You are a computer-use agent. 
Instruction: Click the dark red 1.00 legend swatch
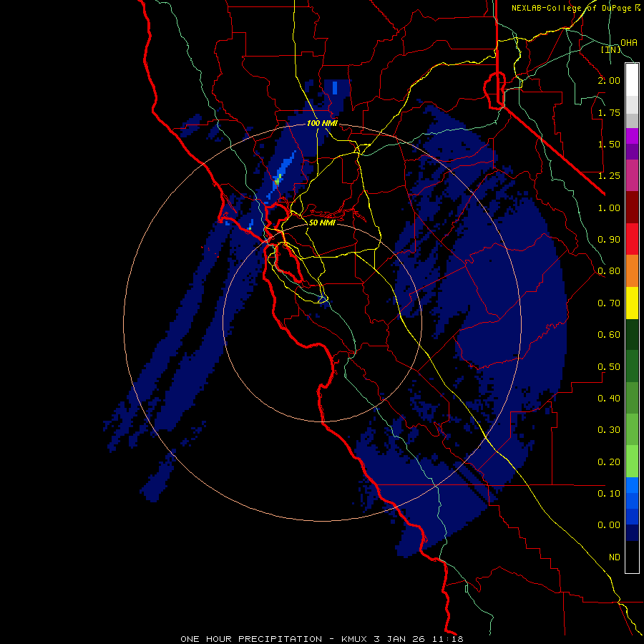point(632,208)
